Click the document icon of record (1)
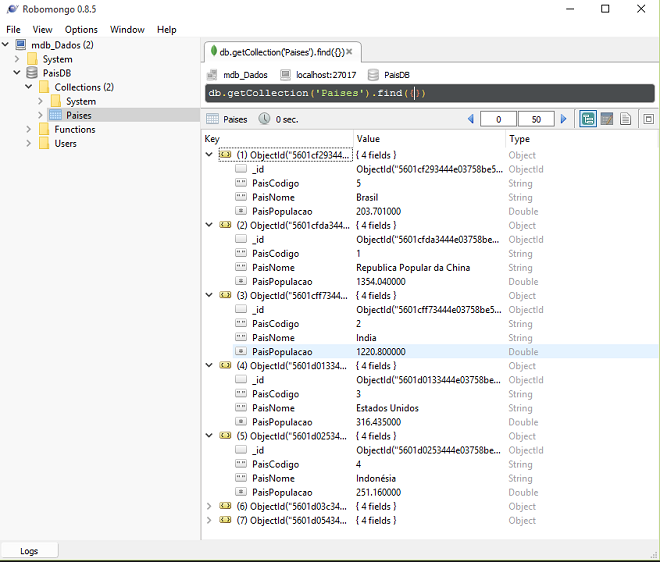This screenshot has height=562, width=660. [225, 154]
